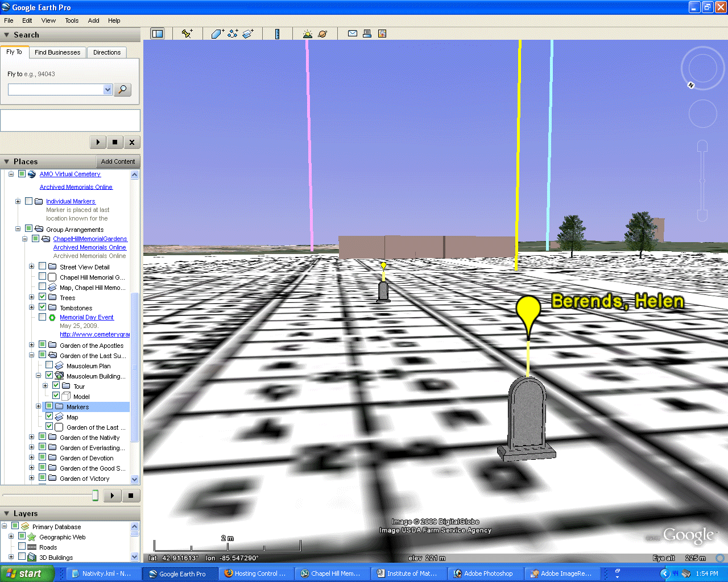The height and width of the screenshot is (582, 728).
Task: Click the Add Image Overlay icon
Action: pos(248,34)
